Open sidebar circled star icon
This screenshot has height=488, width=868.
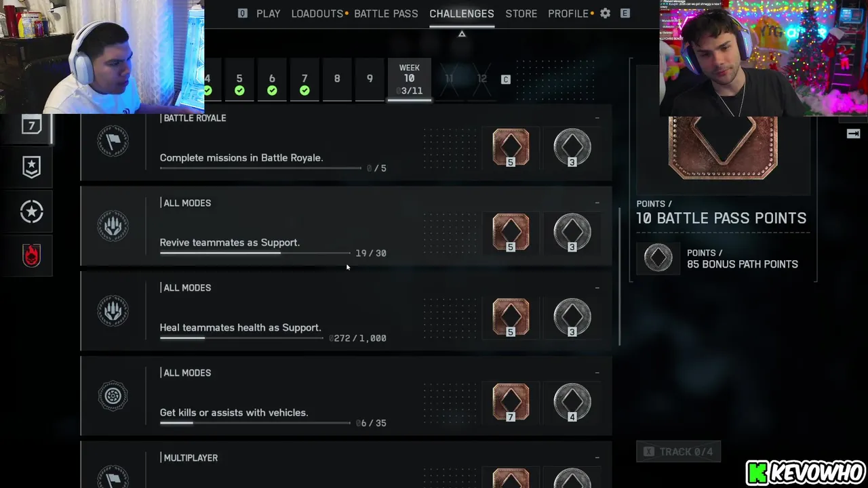click(x=31, y=212)
